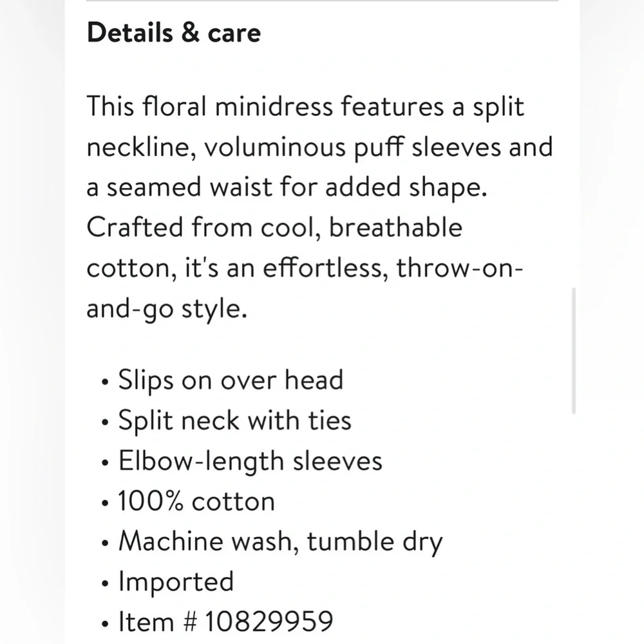Select the "Elbow-length sleeves" bullet text

pos(250,461)
